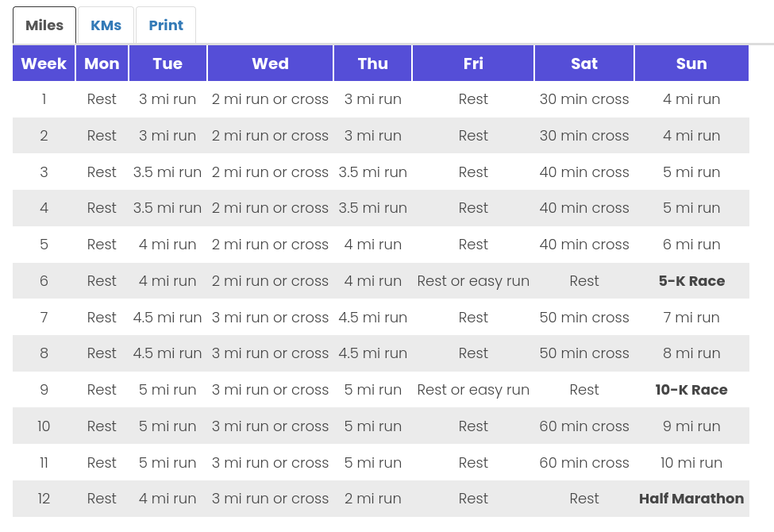
Task: Click week 6 Rest or easy run cell
Action: click(x=473, y=281)
